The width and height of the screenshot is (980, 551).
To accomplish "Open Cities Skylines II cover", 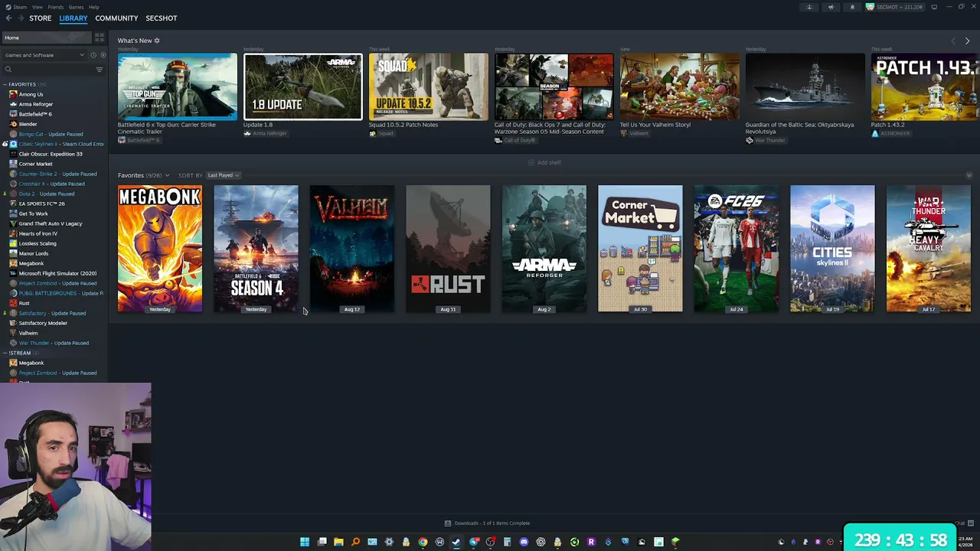I will 832,249.
